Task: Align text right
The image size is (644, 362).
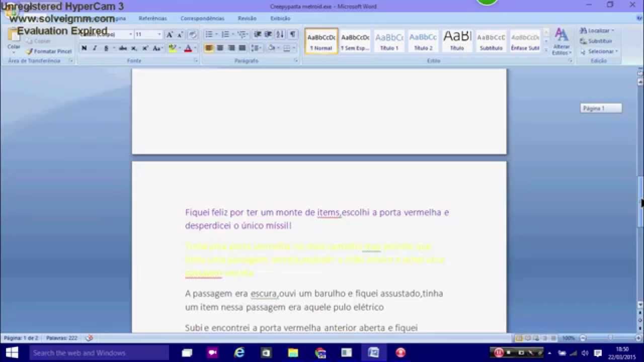Action: [x=231, y=48]
